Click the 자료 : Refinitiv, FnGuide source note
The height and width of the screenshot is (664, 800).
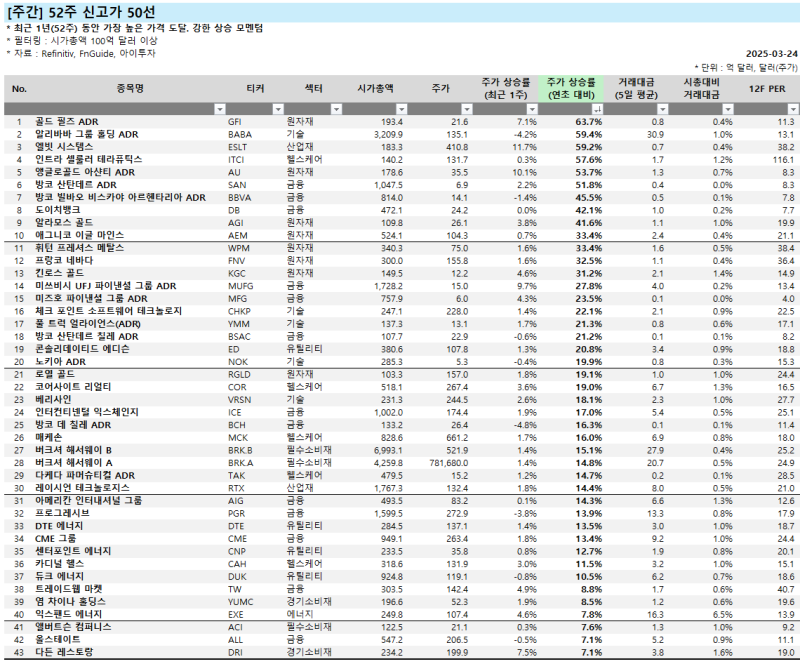81,54
